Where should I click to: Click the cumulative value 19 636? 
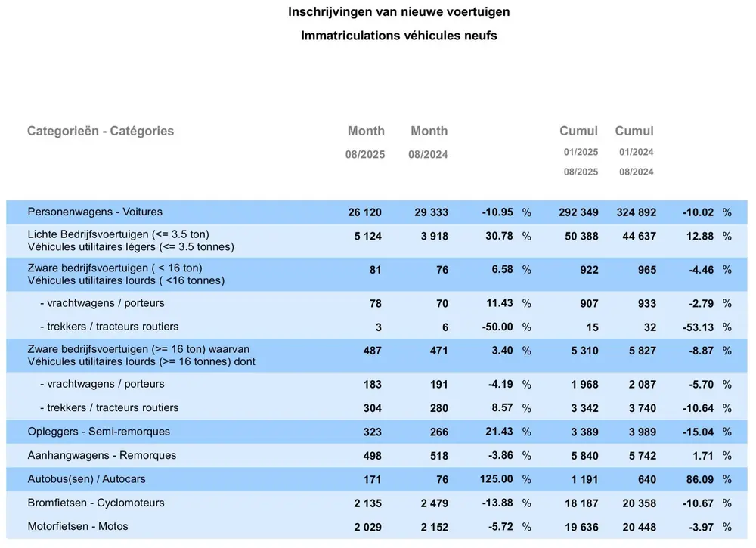pyautogui.click(x=581, y=528)
